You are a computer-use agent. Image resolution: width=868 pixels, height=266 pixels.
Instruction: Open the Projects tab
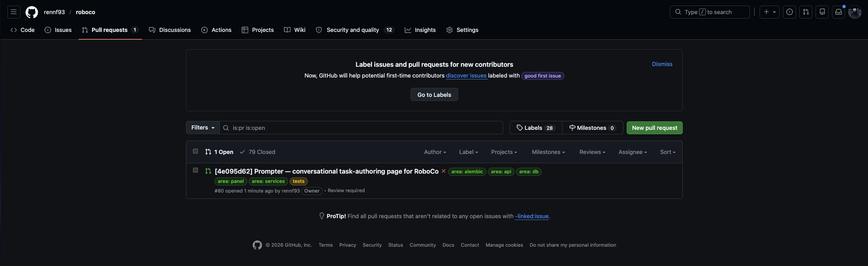pyautogui.click(x=258, y=30)
